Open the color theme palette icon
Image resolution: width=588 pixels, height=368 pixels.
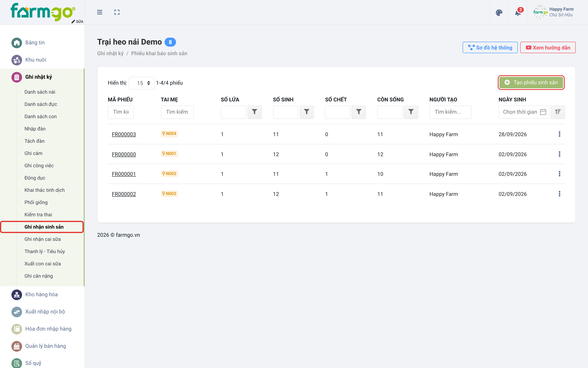(x=499, y=13)
